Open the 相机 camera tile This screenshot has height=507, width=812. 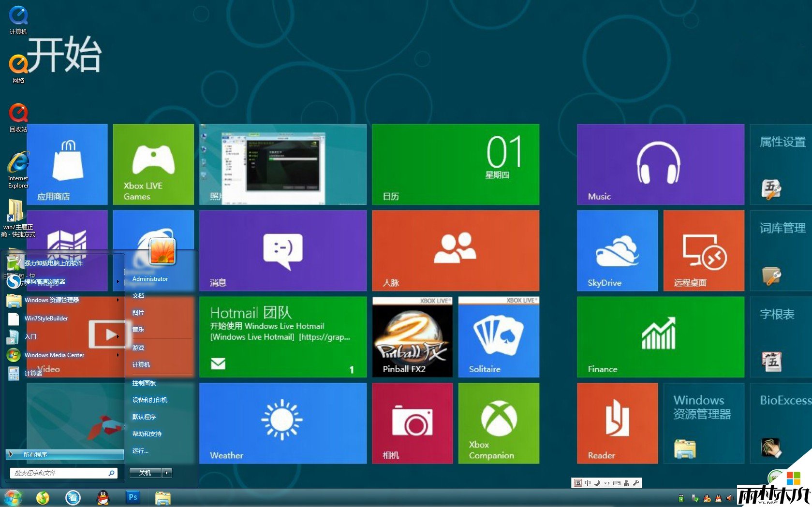412,423
